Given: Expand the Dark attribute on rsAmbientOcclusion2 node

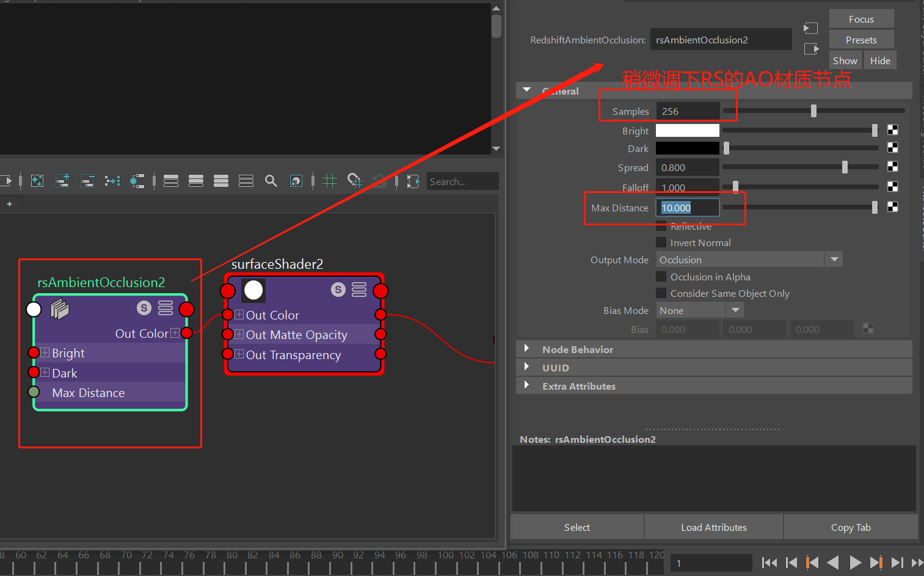Looking at the screenshot, I should 45,373.
